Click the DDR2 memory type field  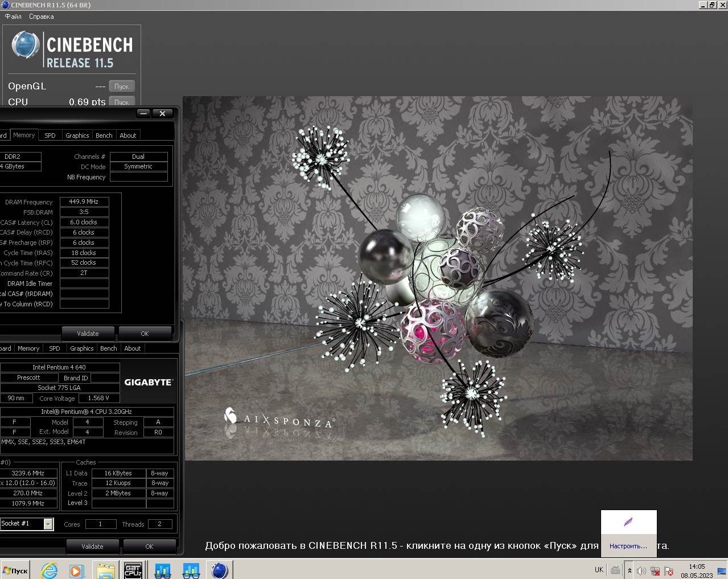(20, 157)
